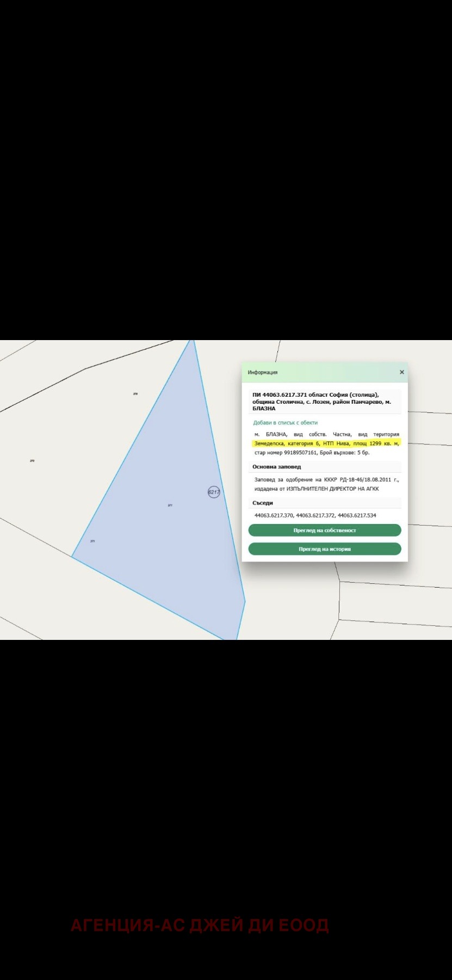The width and height of the screenshot is (452, 980).
Task: Click the Добави в списък с обекти link
Action: point(286,423)
